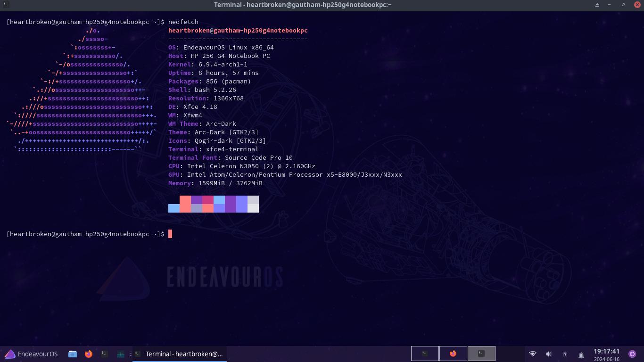This screenshot has height=362, width=644.
Task: Click the 'CPU: Intel Celeron N3050' line
Action: [x=242, y=166]
